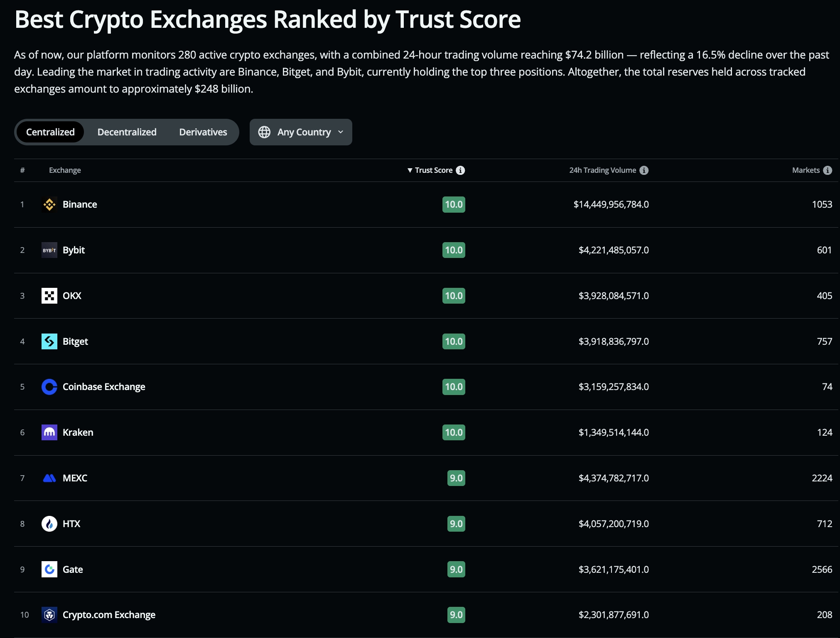
Task: Open the Any Country dropdown
Action: pos(301,132)
